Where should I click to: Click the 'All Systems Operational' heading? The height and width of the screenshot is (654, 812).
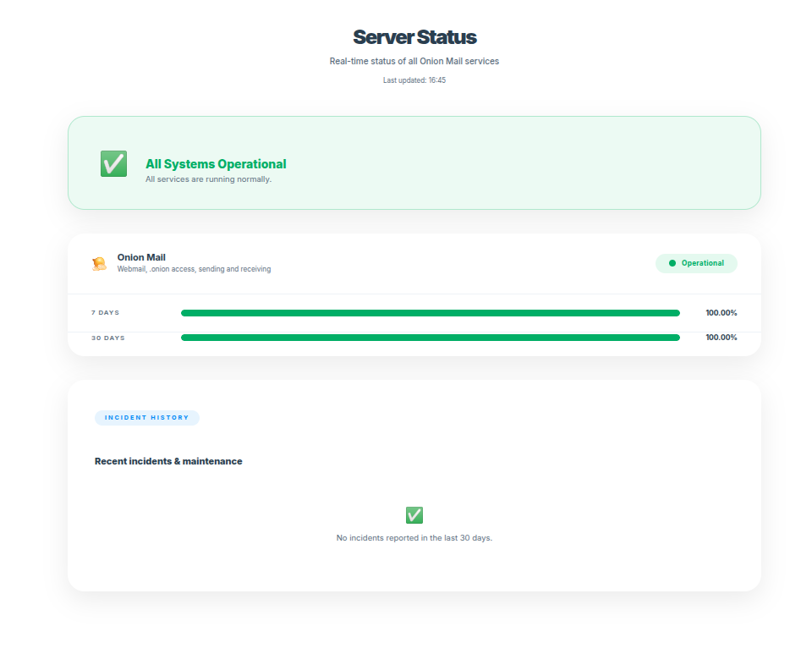point(216,164)
